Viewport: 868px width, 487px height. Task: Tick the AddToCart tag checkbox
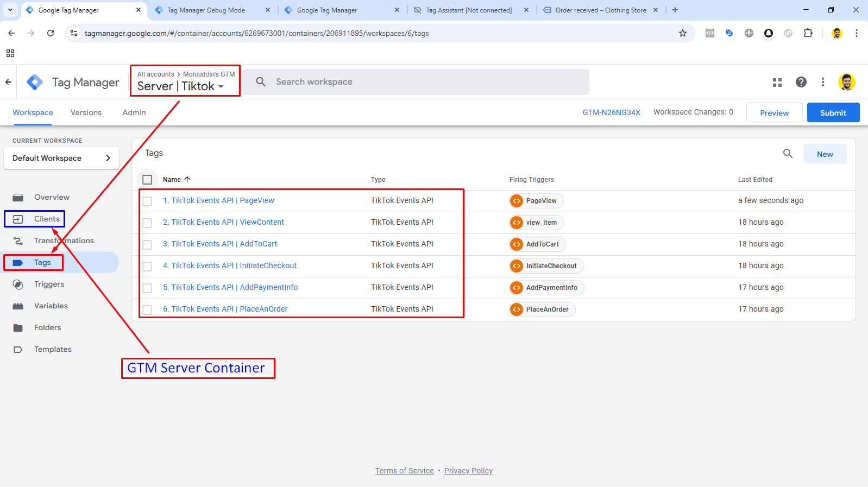point(147,245)
